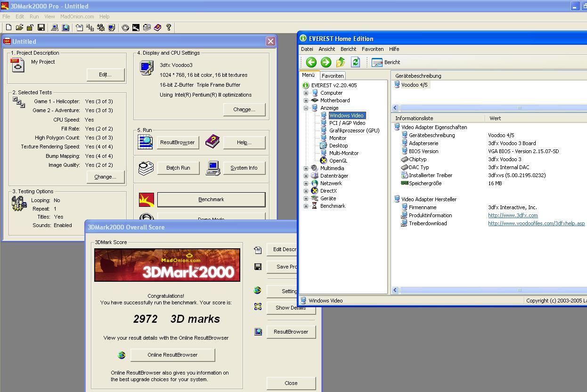Expand the Multimedia tree node
The image size is (587, 392).
tap(306, 168)
